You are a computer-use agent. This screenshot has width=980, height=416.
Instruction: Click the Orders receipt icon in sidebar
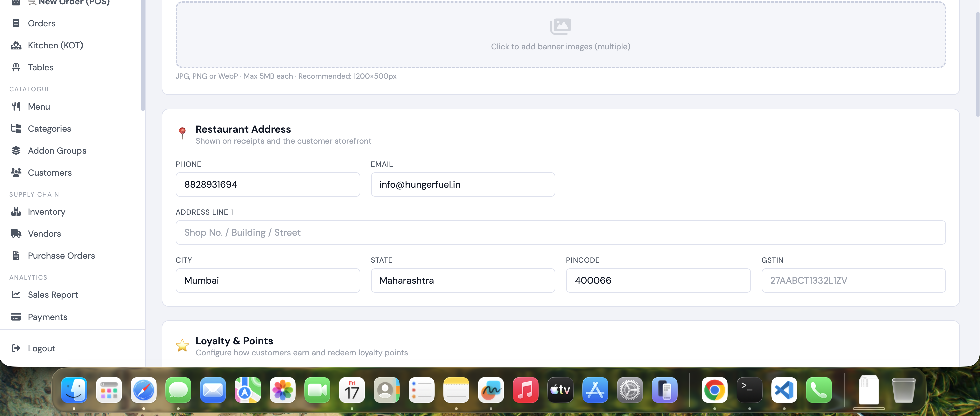tap(16, 23)
